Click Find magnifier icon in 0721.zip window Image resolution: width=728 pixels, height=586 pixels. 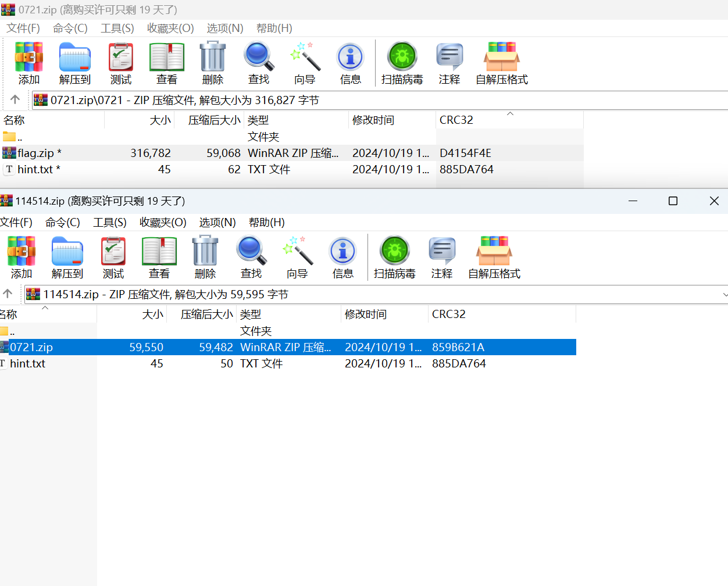tap(259, 57)
